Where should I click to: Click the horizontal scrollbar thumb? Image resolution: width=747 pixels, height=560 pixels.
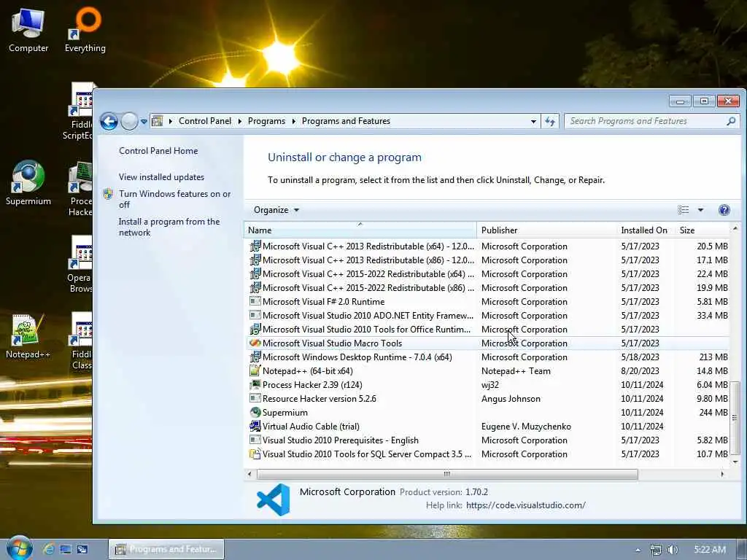[447, 474]
